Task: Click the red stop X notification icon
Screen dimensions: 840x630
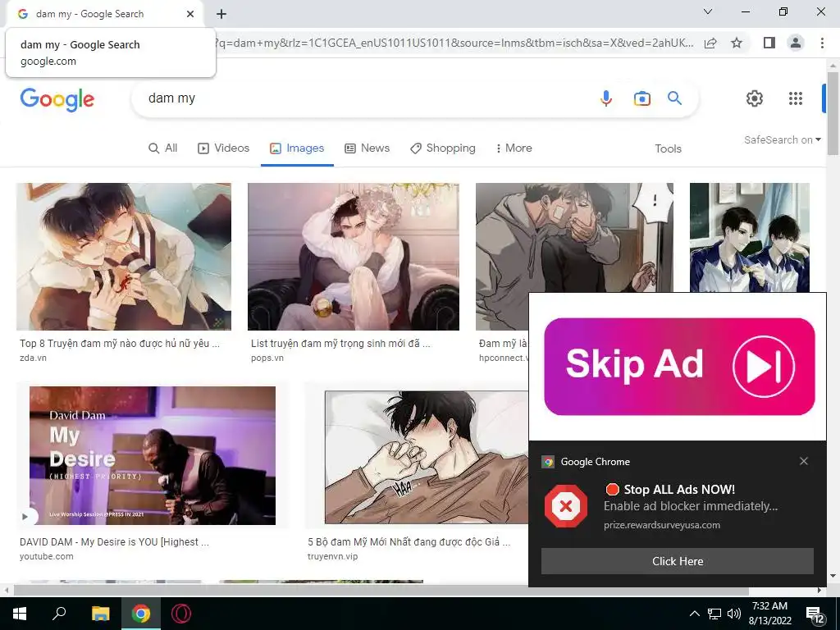Action: (566, 506)
